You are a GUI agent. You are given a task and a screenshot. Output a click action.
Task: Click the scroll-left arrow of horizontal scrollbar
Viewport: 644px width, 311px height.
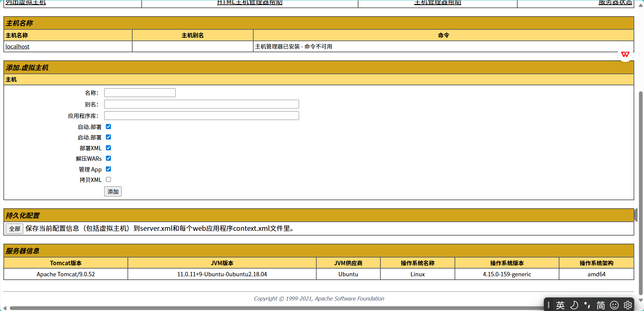point(4,308)
